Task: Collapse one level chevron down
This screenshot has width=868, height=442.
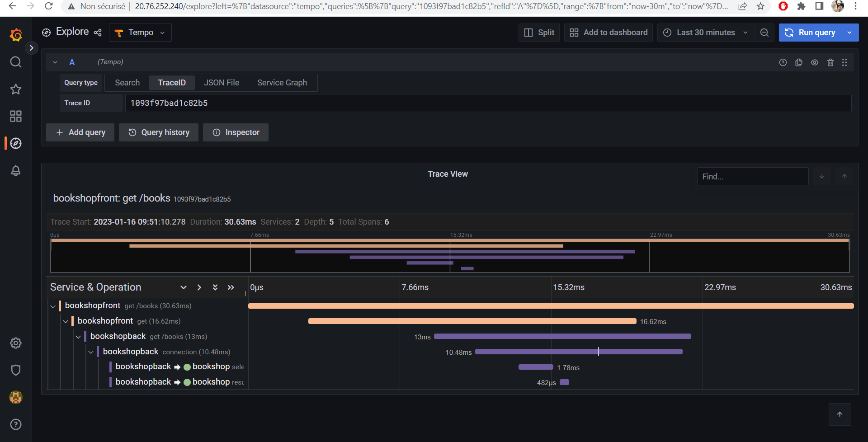Action: [184, 287]
